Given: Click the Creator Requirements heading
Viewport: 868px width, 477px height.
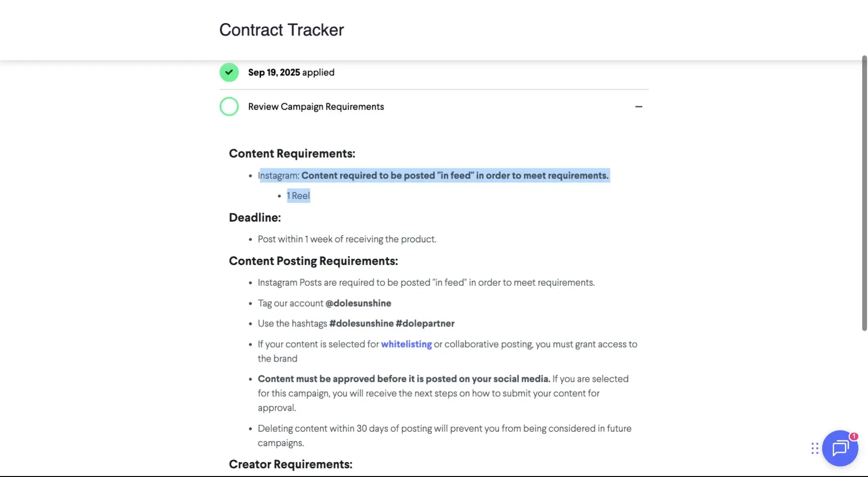Looking at the screenshot, I should pyautogui.click(x=291, y=464).
